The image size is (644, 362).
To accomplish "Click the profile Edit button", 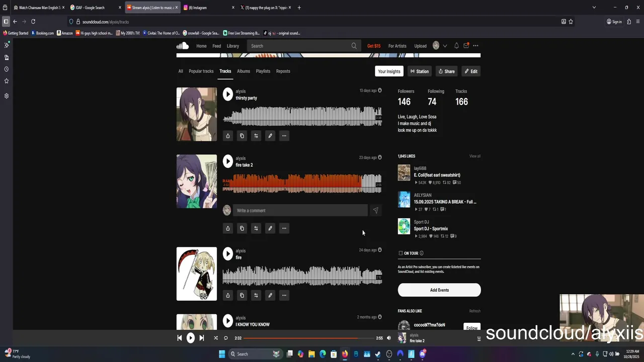I will point(471,71).
